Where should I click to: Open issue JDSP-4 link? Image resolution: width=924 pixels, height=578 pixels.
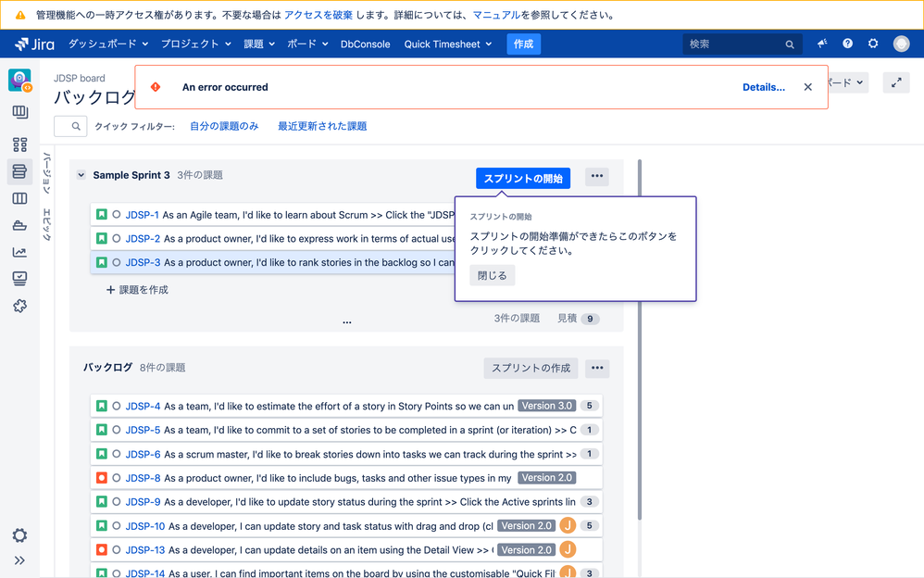143,406
